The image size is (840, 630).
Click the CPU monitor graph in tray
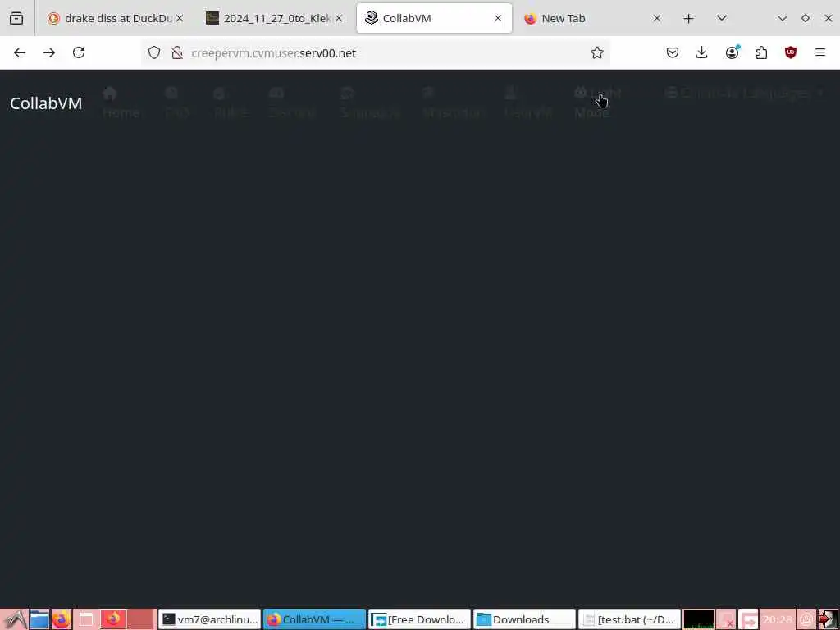(x=699, y=620)
